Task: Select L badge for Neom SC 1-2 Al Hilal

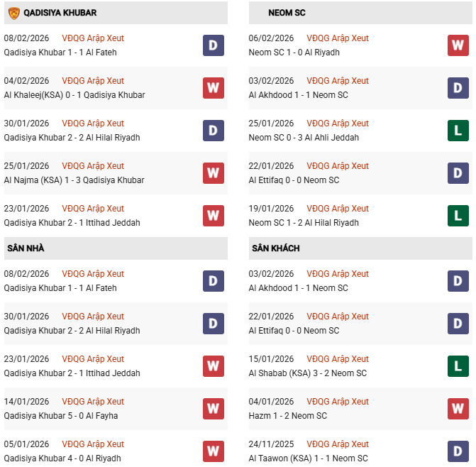Action: click(458, 216)
